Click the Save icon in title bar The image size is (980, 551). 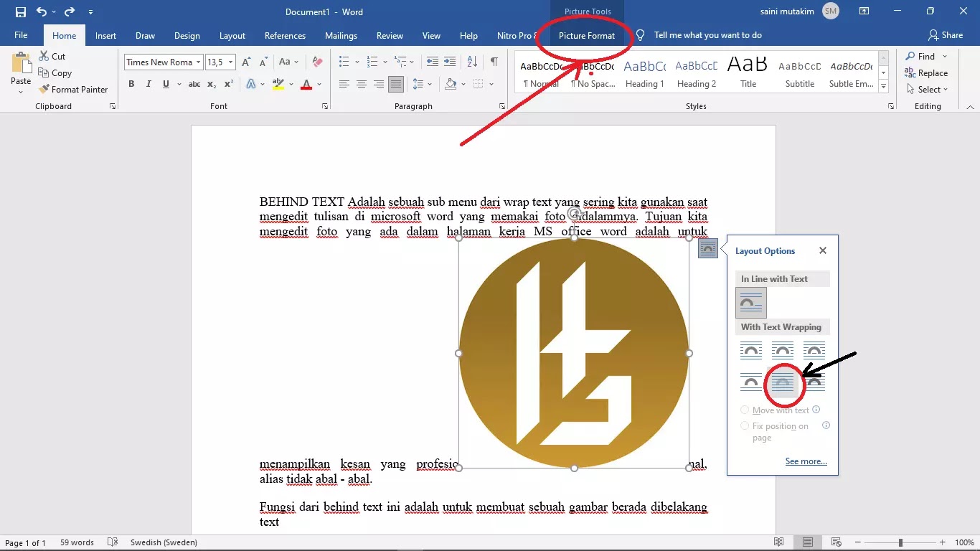(x=20, y=12)
